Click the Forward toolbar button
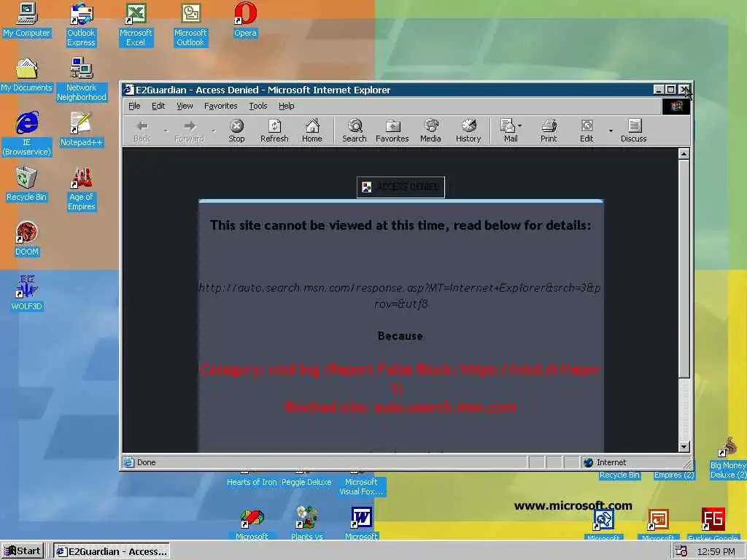This screenshot has height=560, width=747. 190,131
